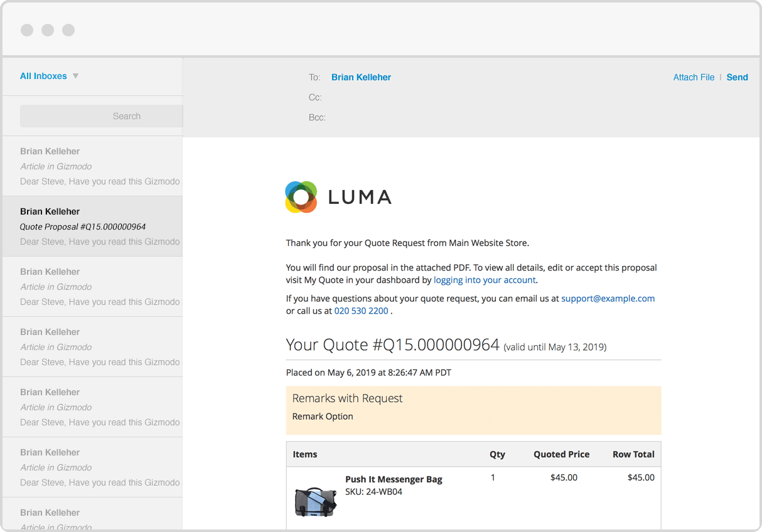Click the Push It Messenger Bag thumbnail
Viewport: 762px width, 532px height.
(x=315, y=501)
